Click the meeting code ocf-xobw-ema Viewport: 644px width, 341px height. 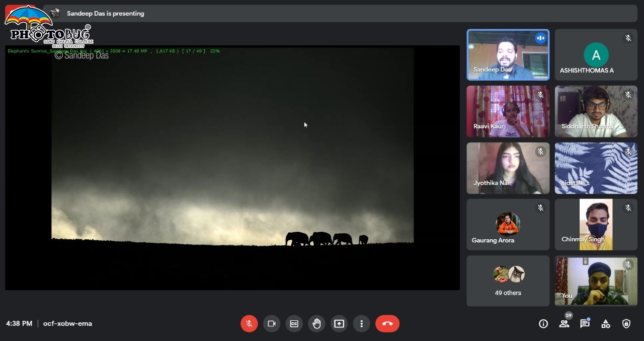tap(67, 323)
